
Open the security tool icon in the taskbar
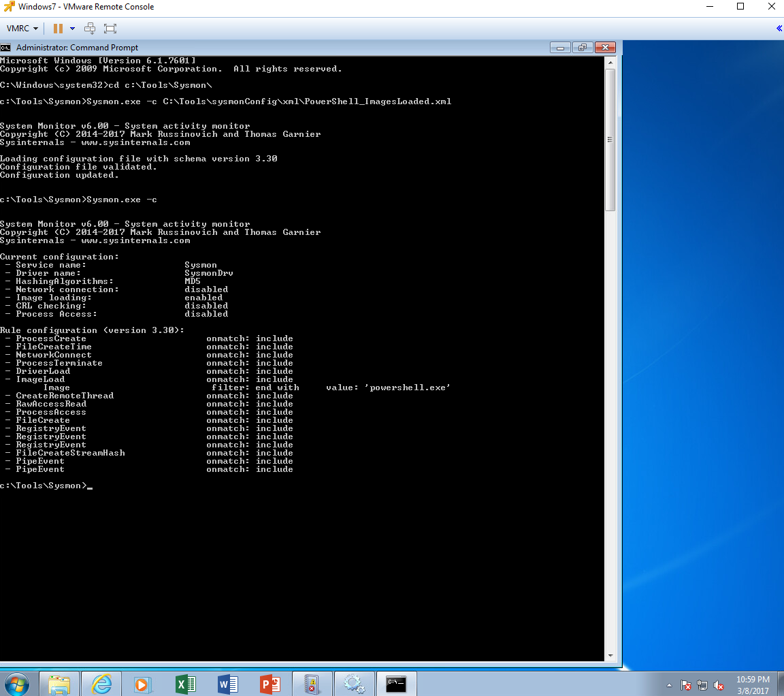312,684
